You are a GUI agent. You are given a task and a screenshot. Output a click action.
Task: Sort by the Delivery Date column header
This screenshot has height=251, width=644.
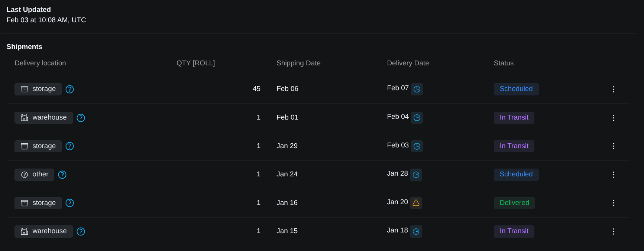pos(408,63)
